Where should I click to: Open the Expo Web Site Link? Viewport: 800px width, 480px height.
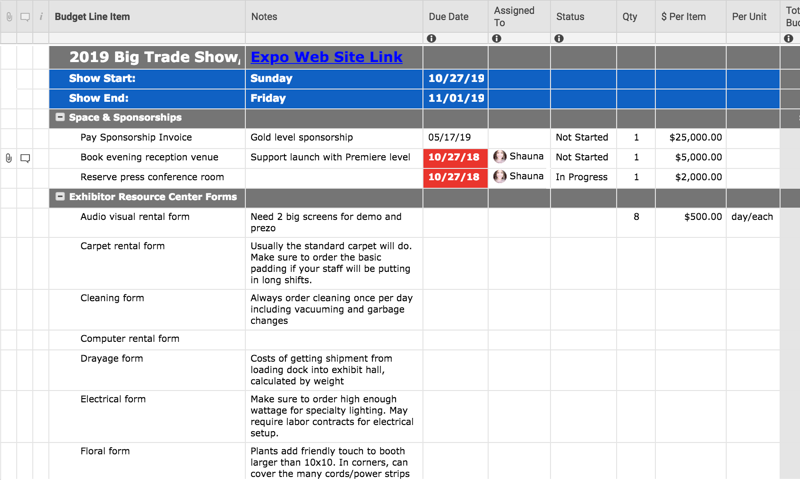click(327, 57)
